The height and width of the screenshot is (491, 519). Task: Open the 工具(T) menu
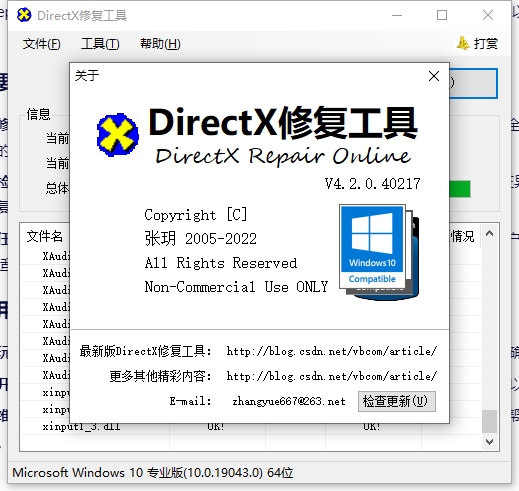pos(100,44)
